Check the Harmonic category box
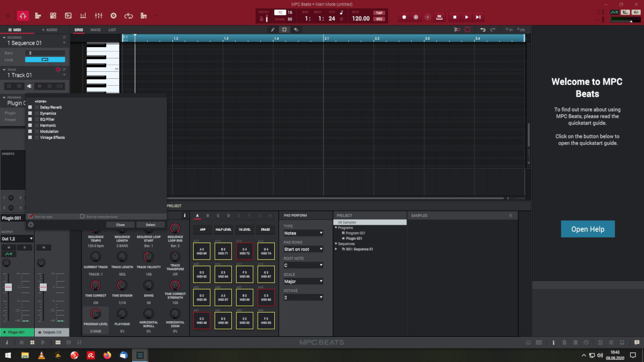The height and width of the screenshot is (362, 644). [31, 125]
